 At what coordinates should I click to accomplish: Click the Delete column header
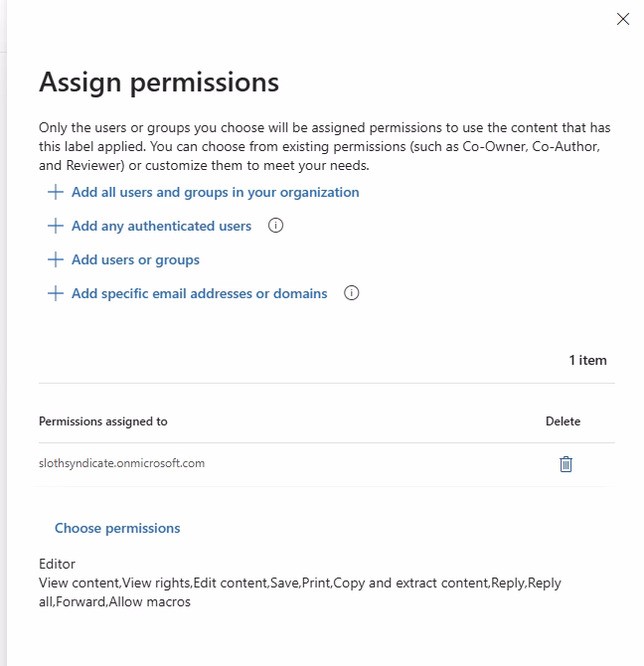[563, 421]
